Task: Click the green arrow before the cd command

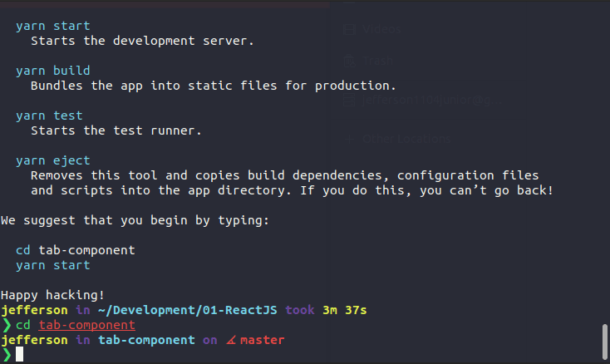Action: (7, 325)
